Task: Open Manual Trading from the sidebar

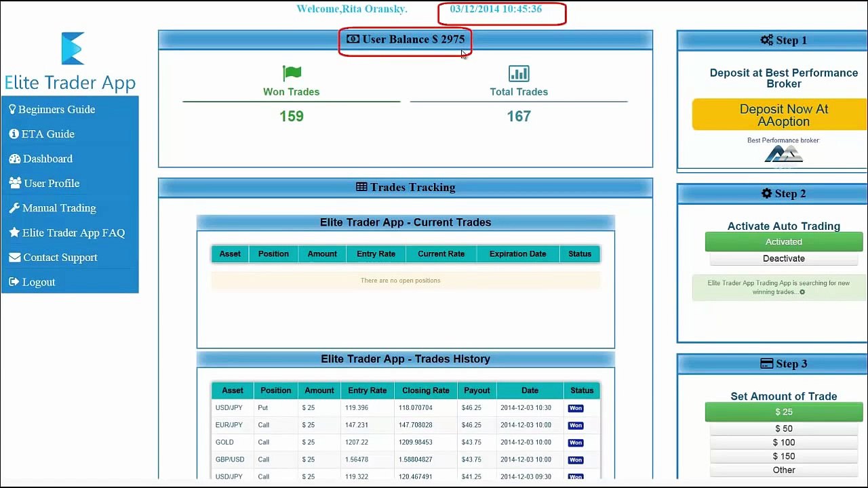Action: [x=59, y=208]
